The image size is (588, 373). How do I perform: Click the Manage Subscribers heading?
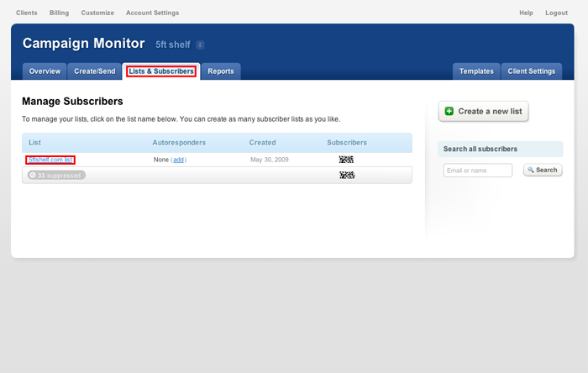[72, 101]
